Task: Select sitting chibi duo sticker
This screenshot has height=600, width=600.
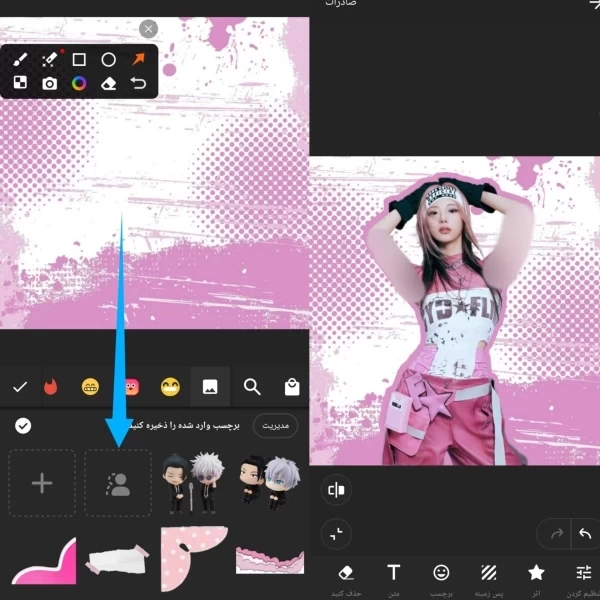Action: (270, 483)
